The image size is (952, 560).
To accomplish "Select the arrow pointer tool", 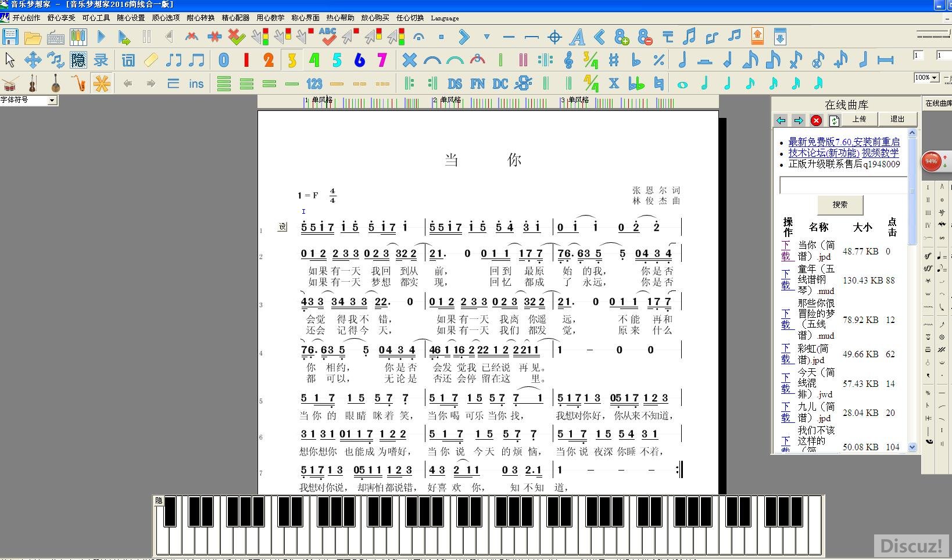I will [10, 60].
